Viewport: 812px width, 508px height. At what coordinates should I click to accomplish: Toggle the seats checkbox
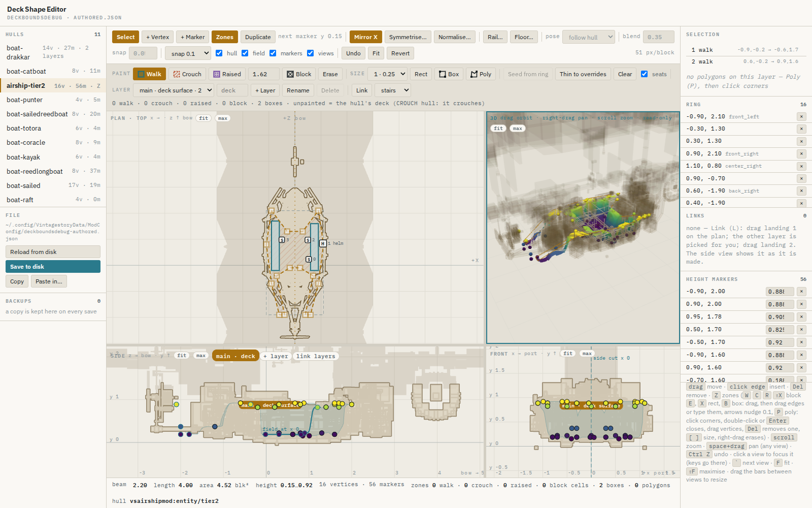tap(645, 74)
